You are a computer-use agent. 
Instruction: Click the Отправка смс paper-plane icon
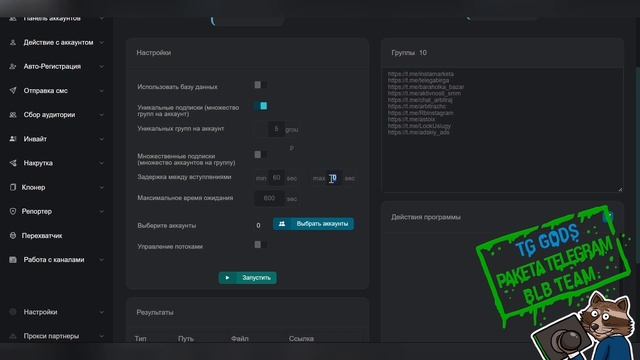click(x=13, y=91)
